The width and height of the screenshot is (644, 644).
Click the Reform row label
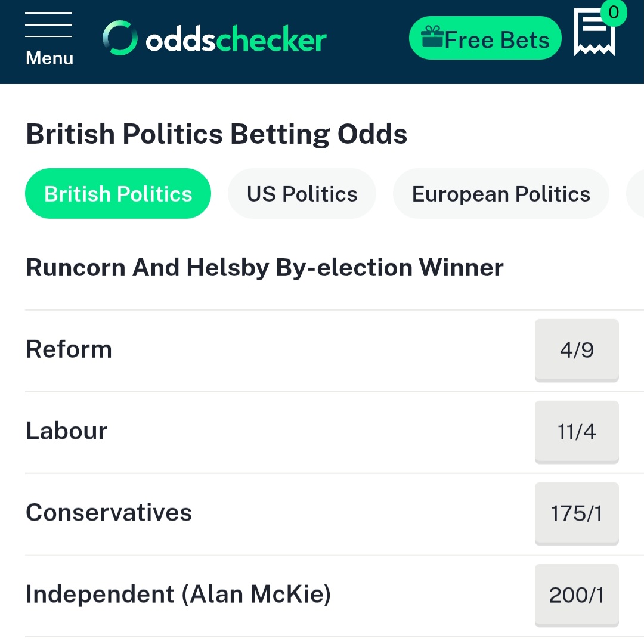tap(69, 349)
